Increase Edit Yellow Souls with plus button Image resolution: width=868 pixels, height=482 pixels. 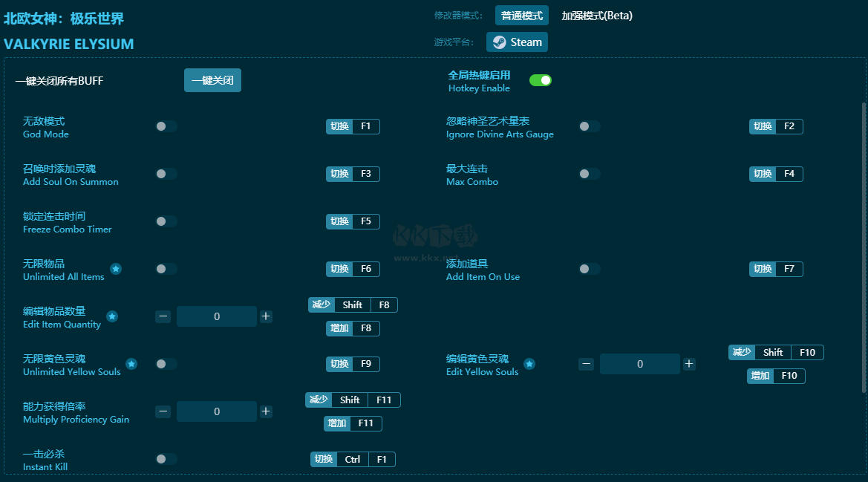[689, 364]
